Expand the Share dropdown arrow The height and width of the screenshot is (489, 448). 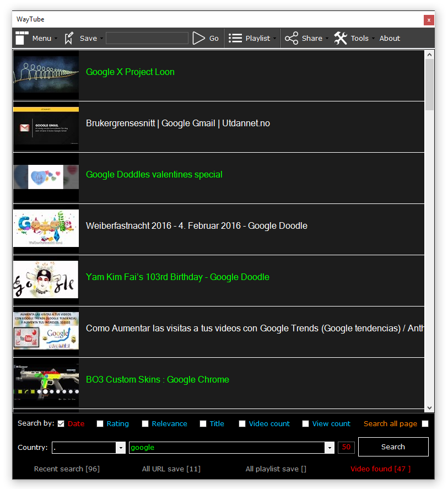click(x=327, y=39)
